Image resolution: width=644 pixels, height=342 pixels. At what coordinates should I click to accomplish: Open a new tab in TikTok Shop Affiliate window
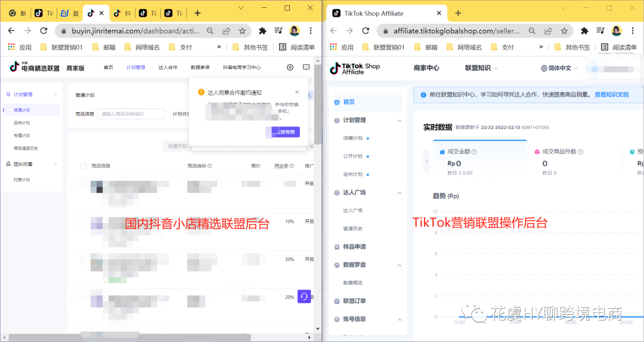click(459, 13)
